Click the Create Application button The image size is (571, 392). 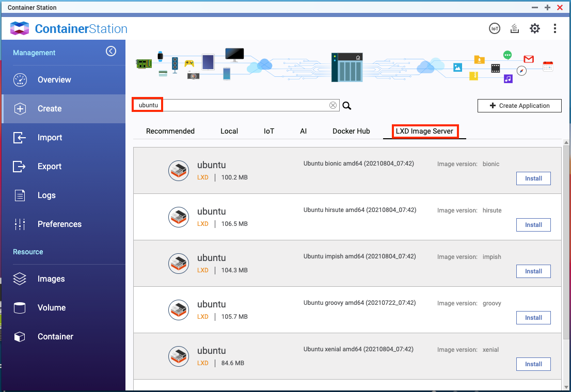(519, 106)
